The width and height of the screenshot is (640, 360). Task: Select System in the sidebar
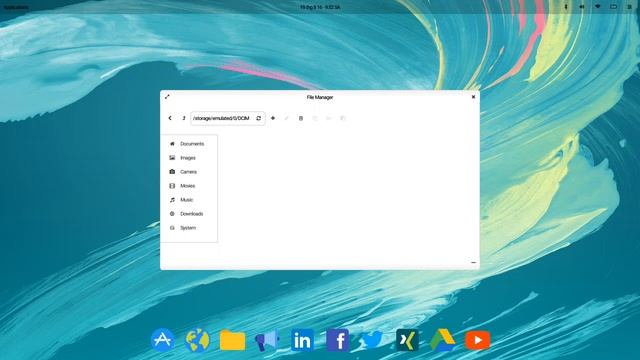189,228
